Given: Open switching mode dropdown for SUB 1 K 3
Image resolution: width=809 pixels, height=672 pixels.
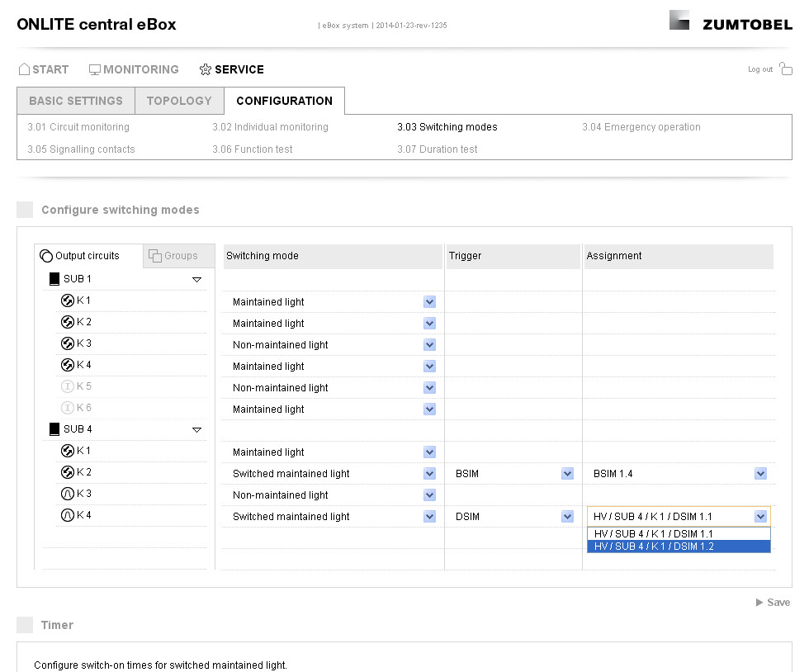Looking at the screenshot, I should click(429, 345).
